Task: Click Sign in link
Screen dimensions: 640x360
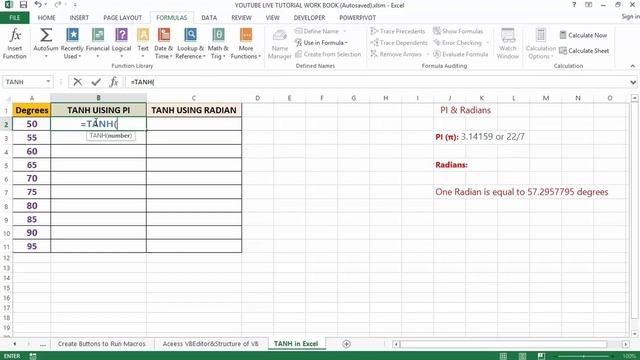Action: (x=630, y=16)
